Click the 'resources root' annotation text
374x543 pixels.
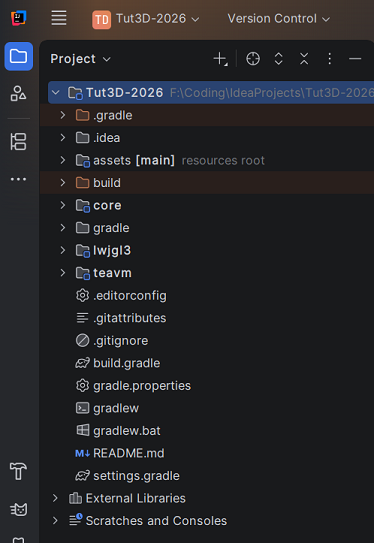tap(223, 160)
